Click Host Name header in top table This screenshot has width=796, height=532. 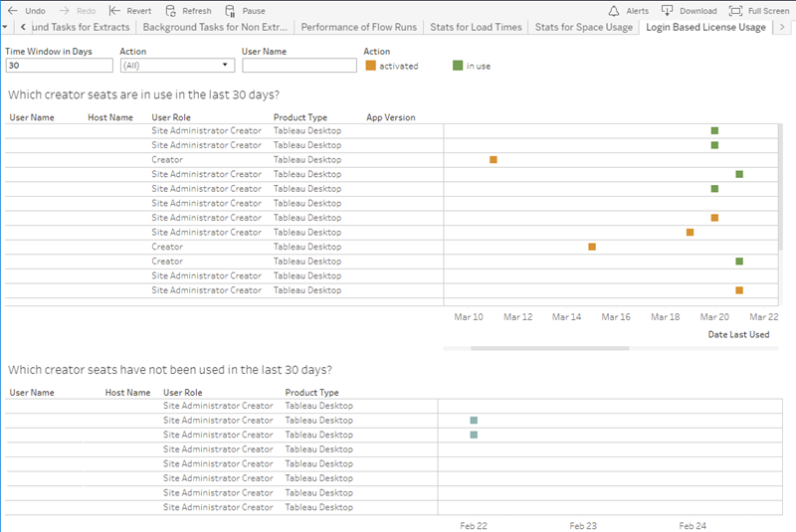(x=110, y=117)
